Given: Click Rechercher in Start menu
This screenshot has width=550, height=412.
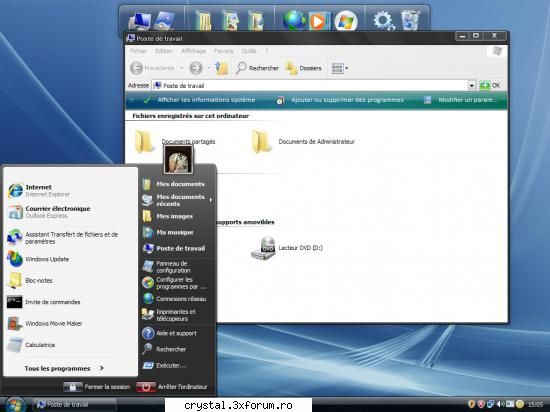Looking at the screenshot, I should 164,349.
